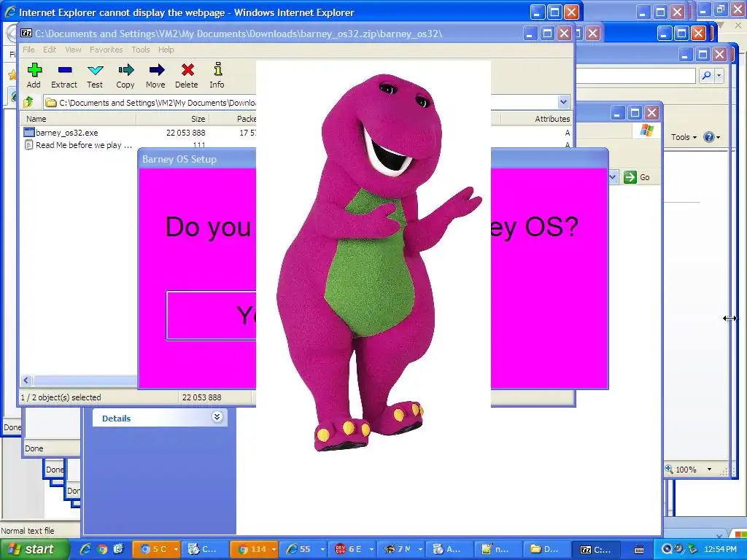Switch to the notepad 'n...' taskbar item
Viewport: 747px width, 560px height.
pos(499,549)
